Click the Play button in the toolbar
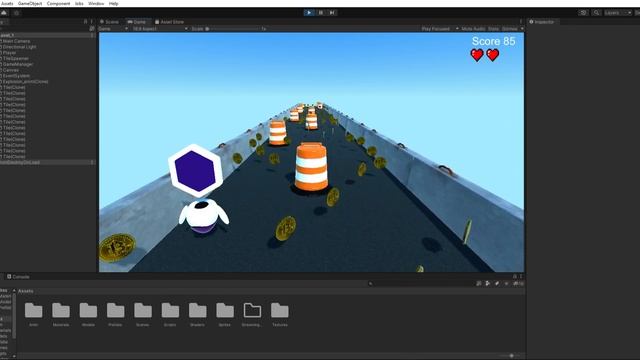Viewport: 640px width, 360px height. [309, 13]
